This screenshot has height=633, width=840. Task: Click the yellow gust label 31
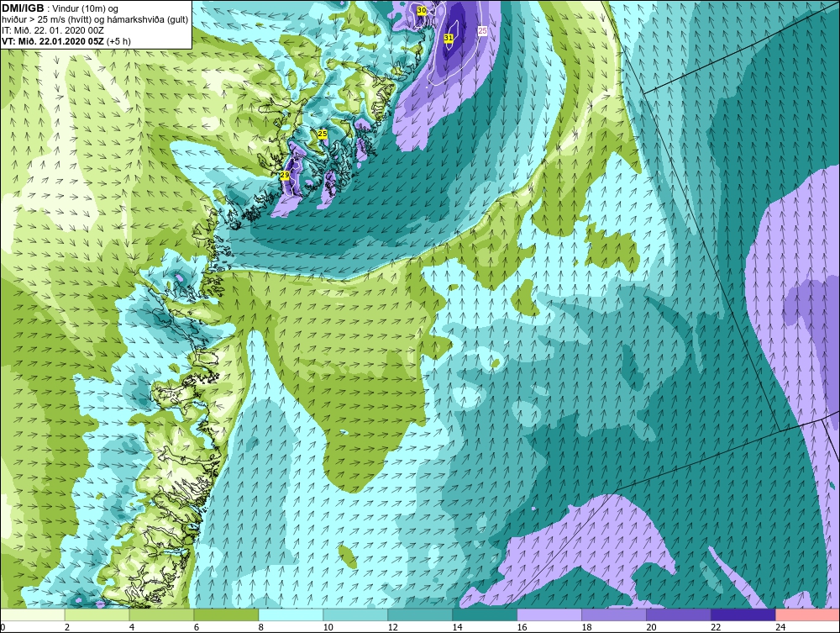pos(449,38)
